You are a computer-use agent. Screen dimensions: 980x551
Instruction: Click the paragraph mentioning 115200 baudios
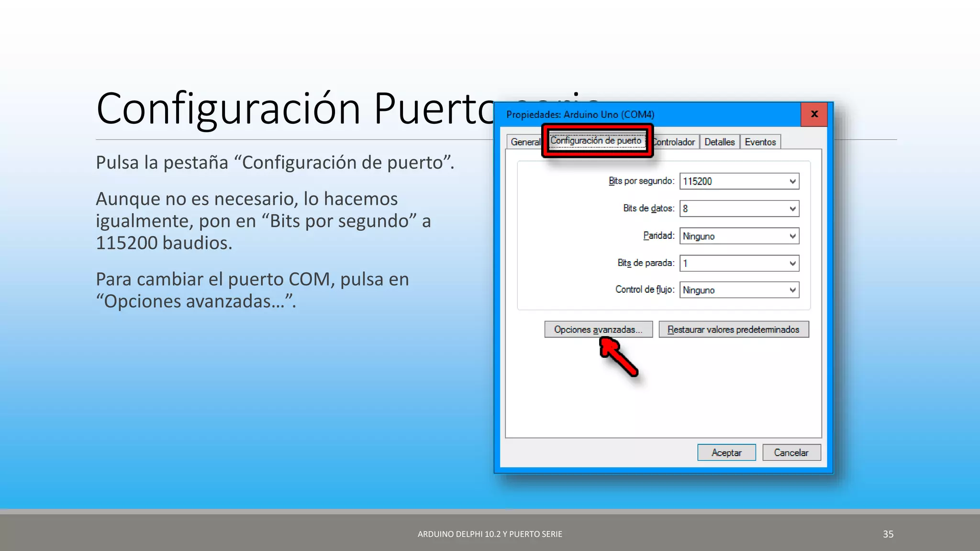[263, 221]
